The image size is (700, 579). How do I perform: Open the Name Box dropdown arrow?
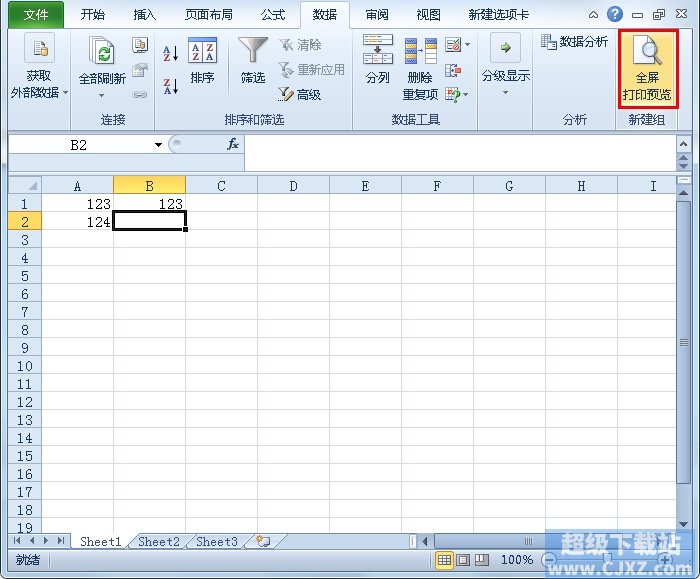(158, 145)
